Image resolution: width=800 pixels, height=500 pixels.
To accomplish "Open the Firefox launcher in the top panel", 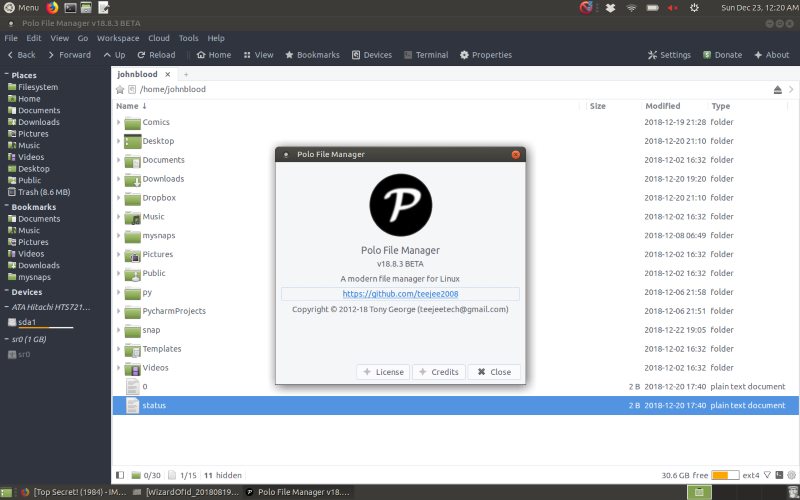I will 52,8.
